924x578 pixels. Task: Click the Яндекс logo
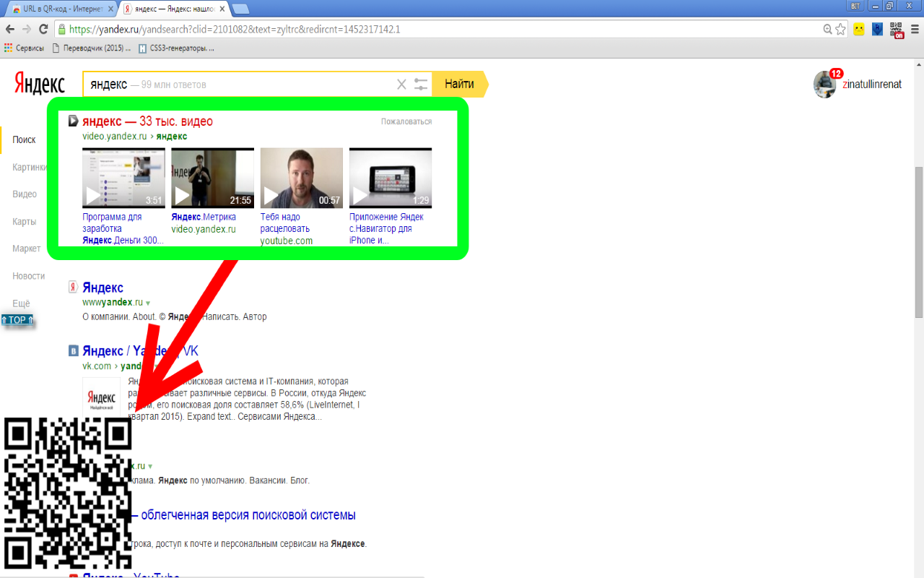[x=40, y=84]
